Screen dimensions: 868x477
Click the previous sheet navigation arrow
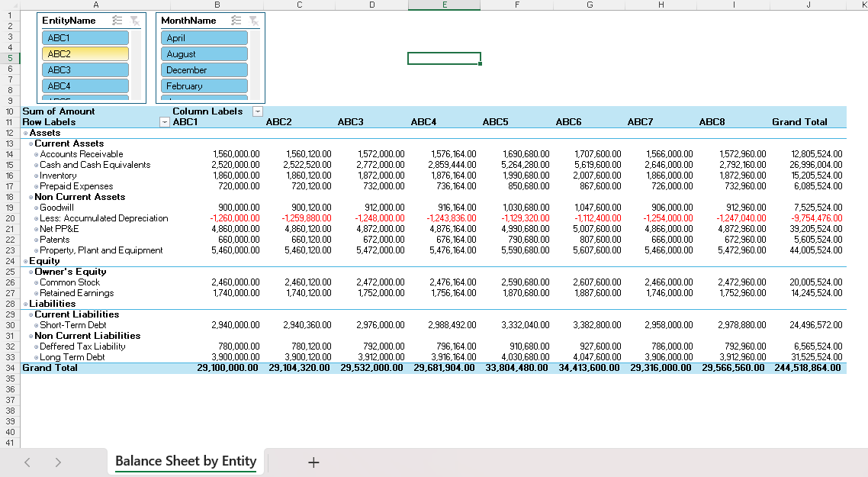click(x=27, y=461)
